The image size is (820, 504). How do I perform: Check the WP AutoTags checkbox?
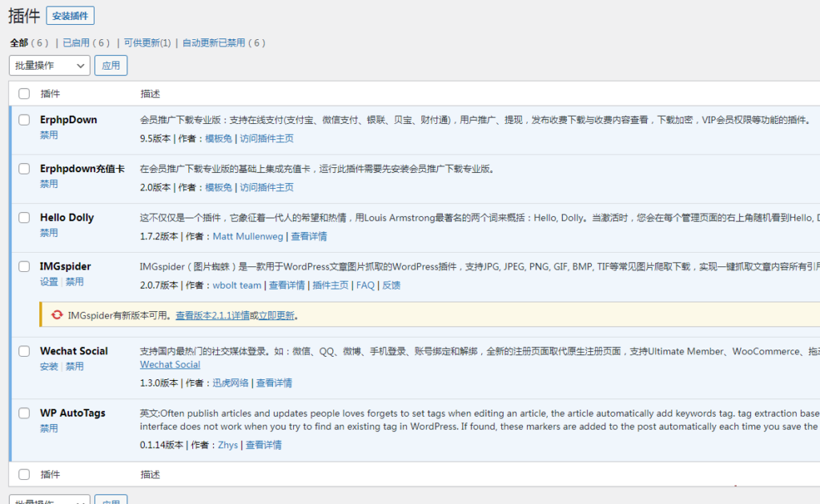[24, 413]
